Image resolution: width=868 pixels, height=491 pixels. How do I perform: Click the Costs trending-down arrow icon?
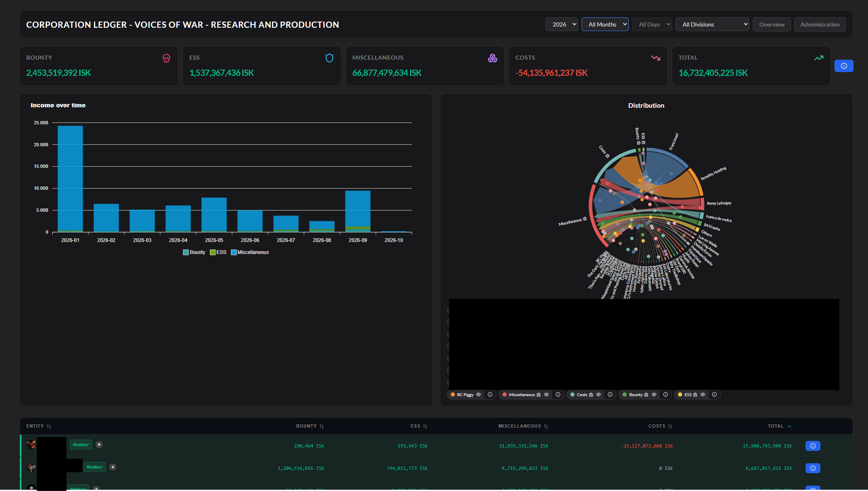coord(656,58)
